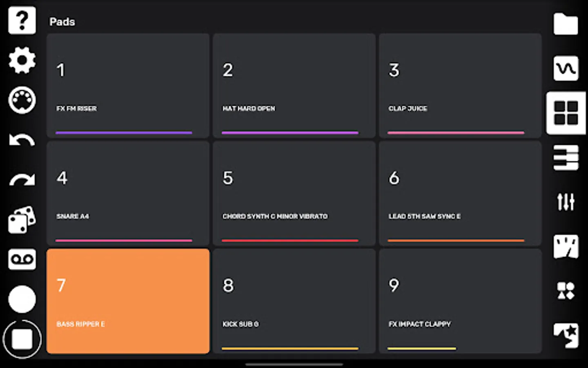Open the mixer faders view
The width and height of the screenshot is (588, 368).
[566, 202]
